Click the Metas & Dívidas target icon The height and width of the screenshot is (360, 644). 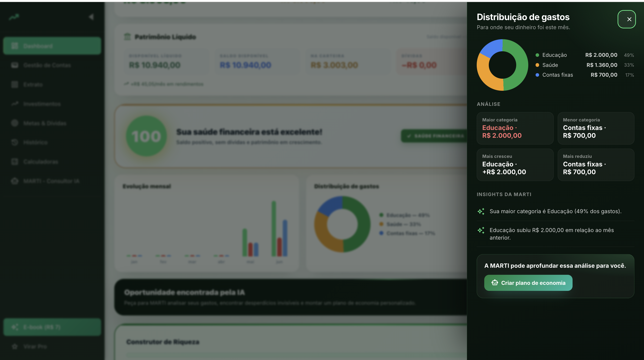click(15, 123)
